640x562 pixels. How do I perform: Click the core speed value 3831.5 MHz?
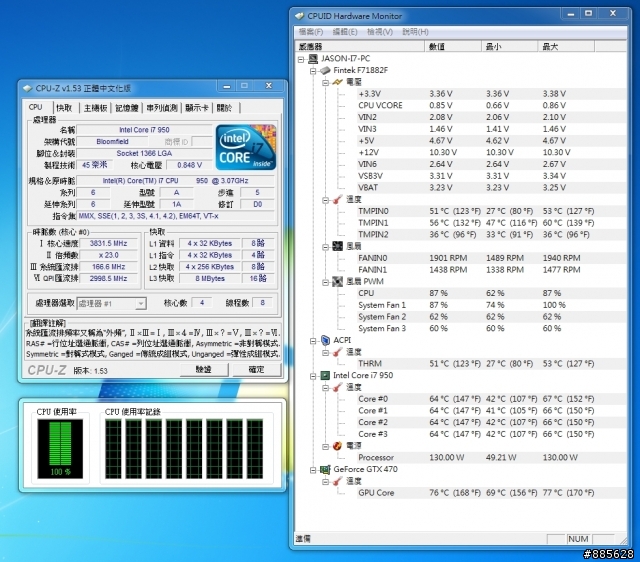[108, 243]
